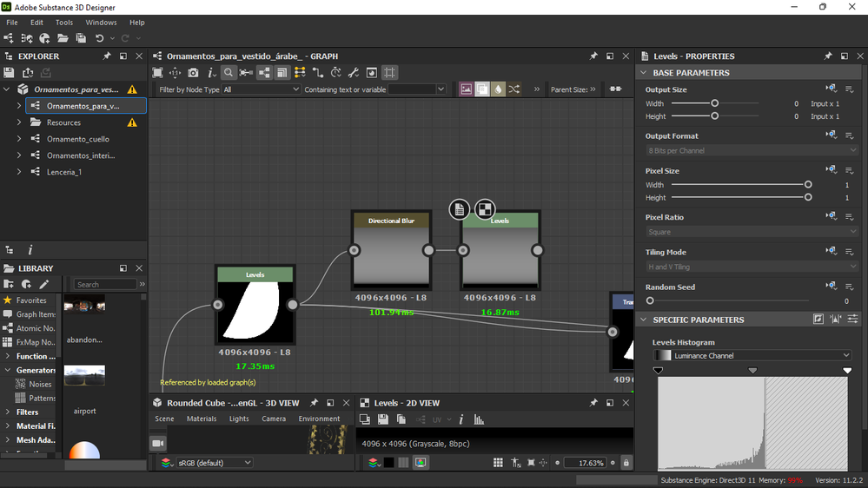Toggle the tiling grid icon in 2D view
868x488 pixels.
point(498,463)
